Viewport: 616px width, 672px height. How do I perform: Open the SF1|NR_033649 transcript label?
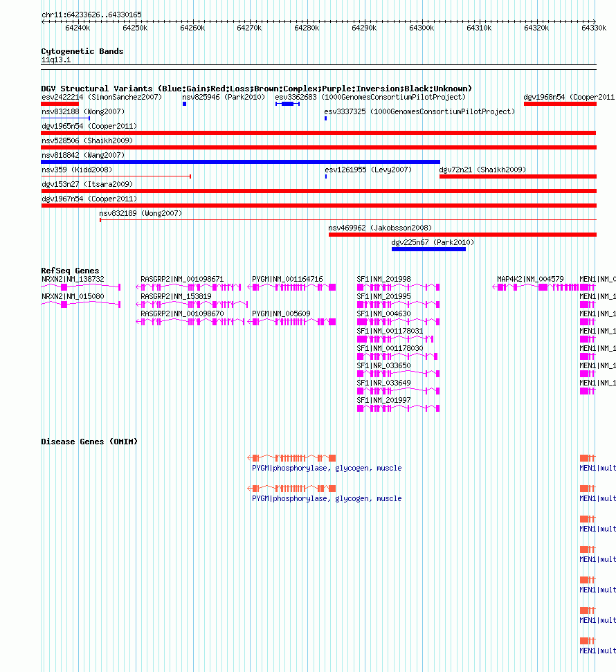click(383, 383)
